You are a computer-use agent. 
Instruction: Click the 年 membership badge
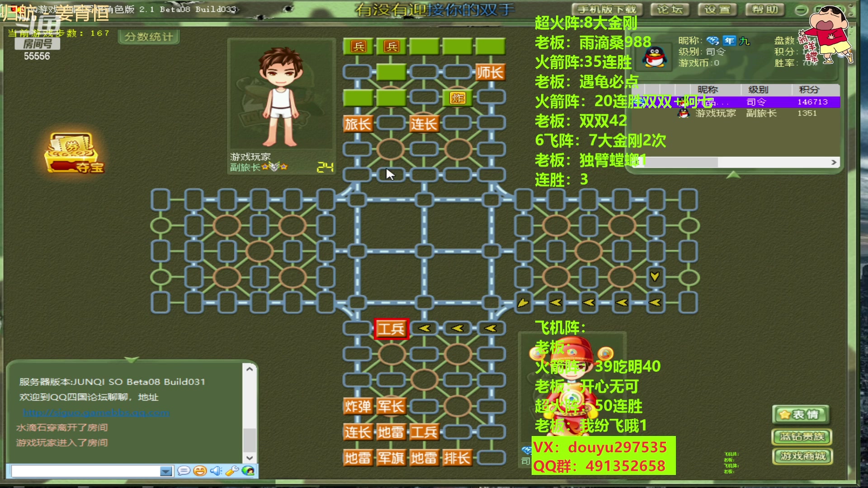point(729,41)
